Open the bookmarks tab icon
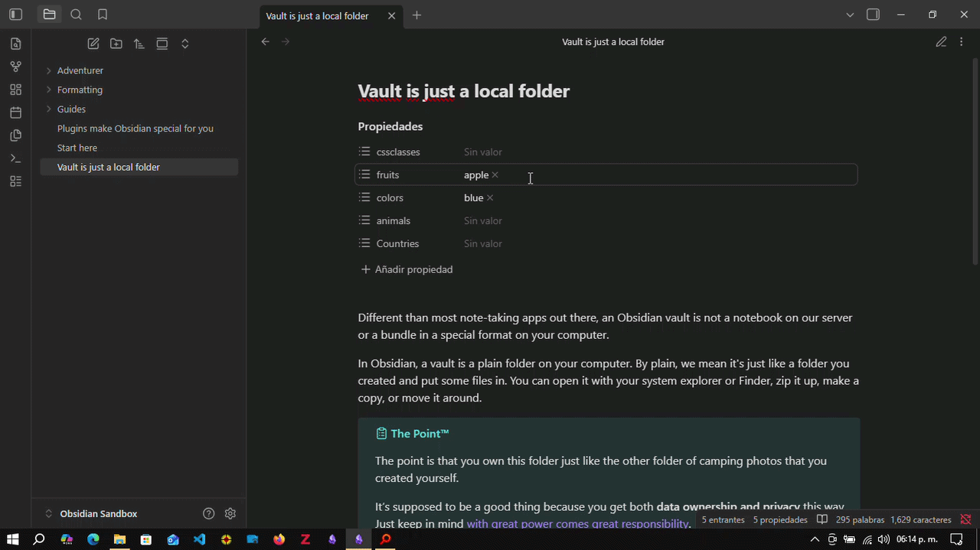Viewport: 980px width, 550px height. coord(103,15)
